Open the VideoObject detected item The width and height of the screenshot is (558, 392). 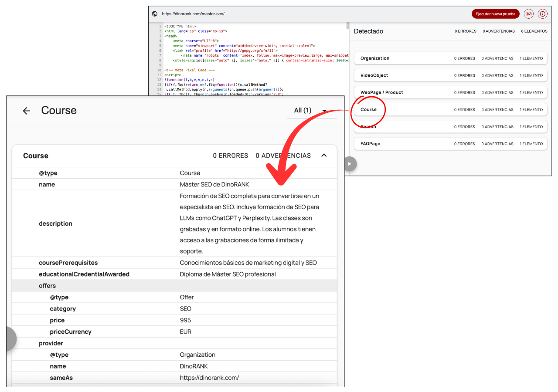pos(450,75)
